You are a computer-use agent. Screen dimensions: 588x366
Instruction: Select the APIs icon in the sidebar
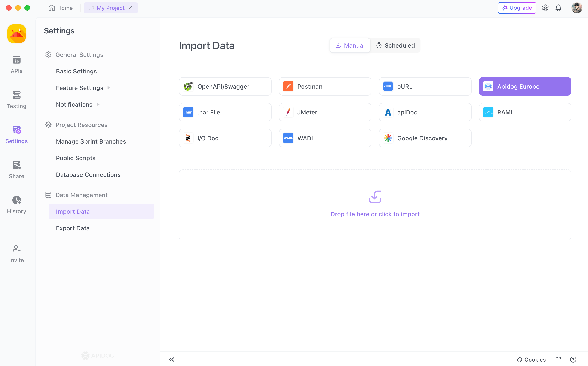click(16, 64)
